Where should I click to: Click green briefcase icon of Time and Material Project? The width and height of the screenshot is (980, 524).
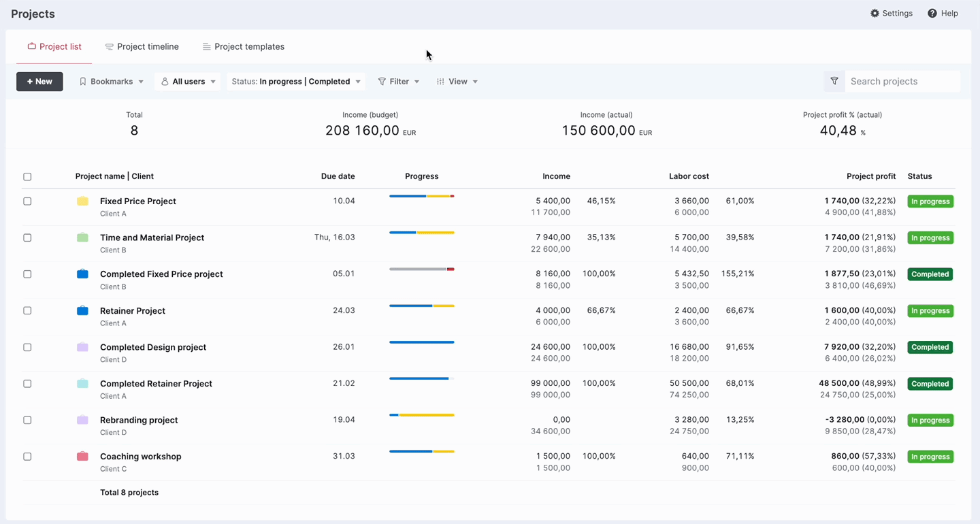pos(82,238)
